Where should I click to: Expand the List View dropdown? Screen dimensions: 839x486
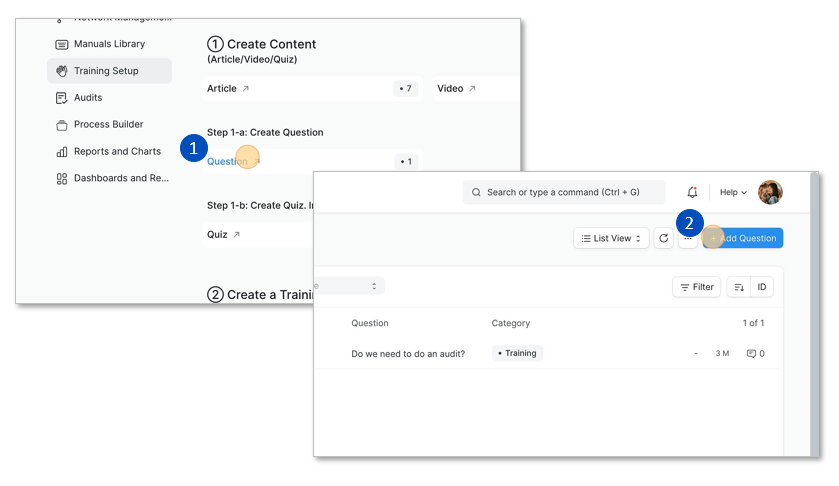point(611,238)
